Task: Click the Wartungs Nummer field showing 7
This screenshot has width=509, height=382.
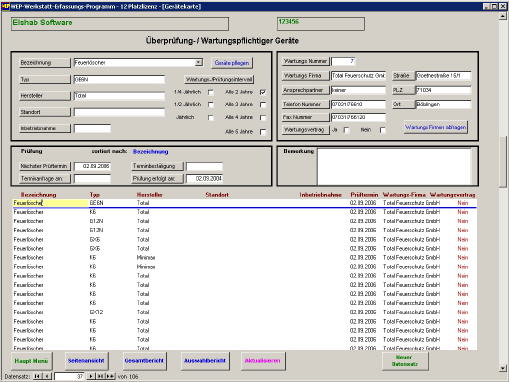Action: click(343, 61)
